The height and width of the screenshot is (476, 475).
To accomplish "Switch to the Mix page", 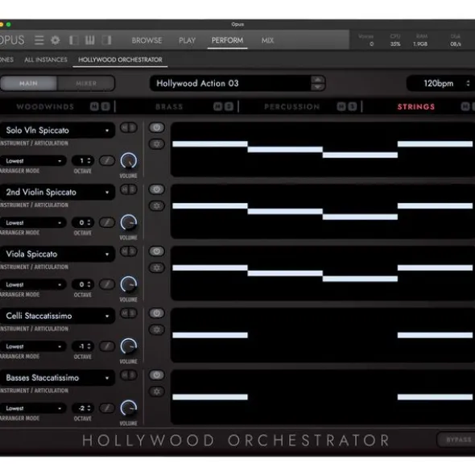I will (267, 40).
